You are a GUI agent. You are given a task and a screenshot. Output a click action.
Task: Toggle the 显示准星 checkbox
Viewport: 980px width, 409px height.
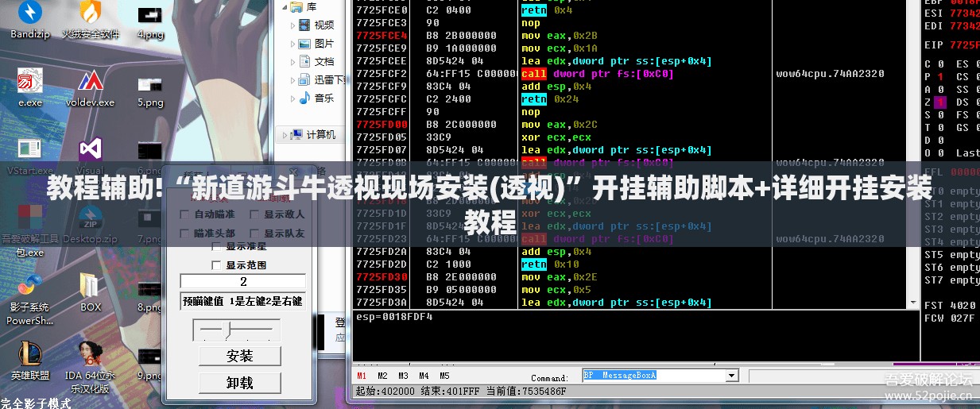click(216, 247)
